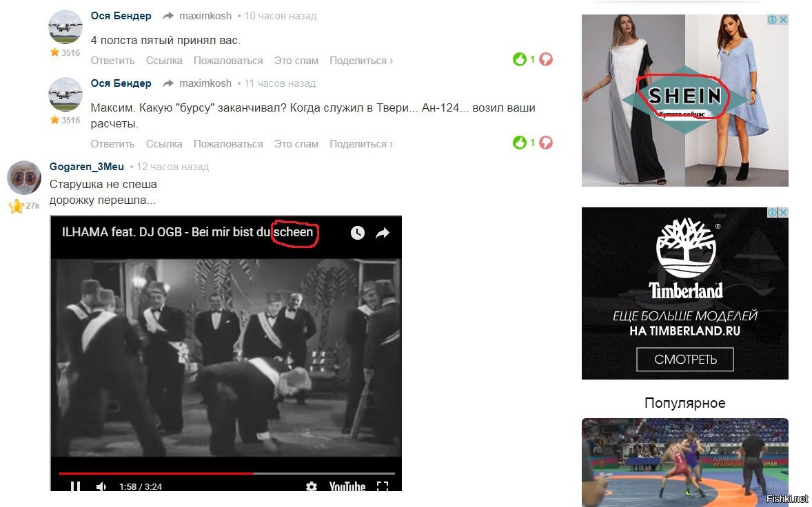Click the video title 'ILHAMA feat. DJ OGB'
The width and height of the screenshot is (812, 507).
pyautogui.click(x=187, y=232)
